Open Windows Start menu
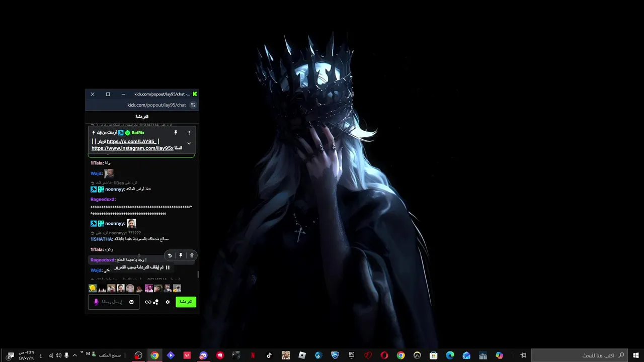This screenshot has height=362, width=644. pos(636,355)
